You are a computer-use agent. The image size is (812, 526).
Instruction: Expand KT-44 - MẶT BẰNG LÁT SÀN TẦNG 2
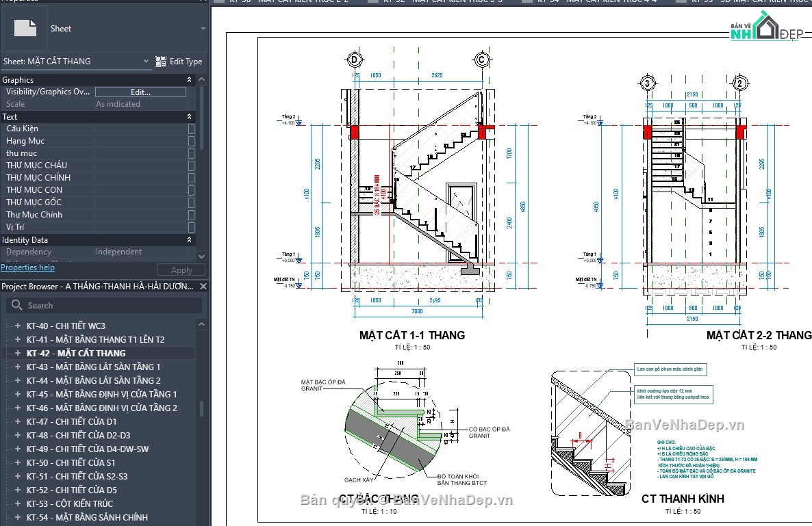click(18, 381)
